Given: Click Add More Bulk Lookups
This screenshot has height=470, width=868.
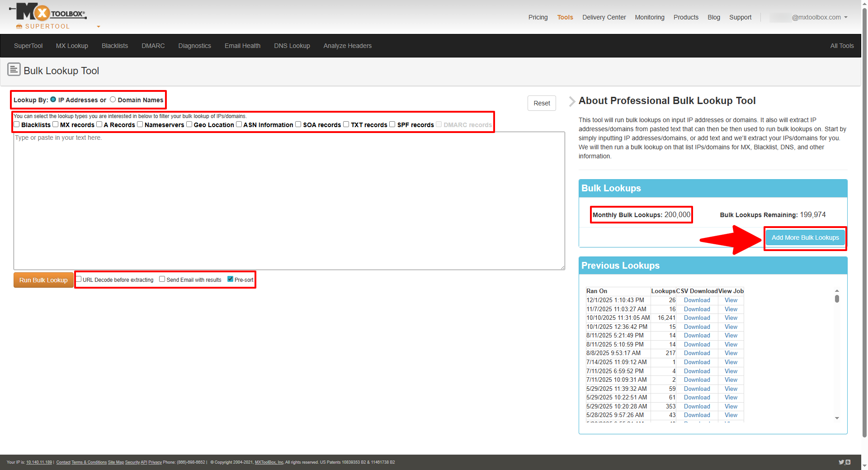Looking at the screenshot, I should click(x=805, y=237).
